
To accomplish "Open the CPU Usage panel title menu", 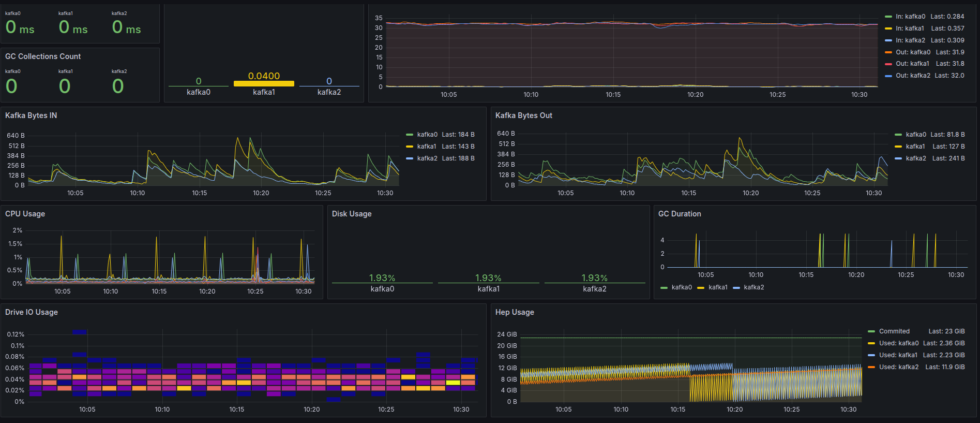I will click(x=25, y=214).
